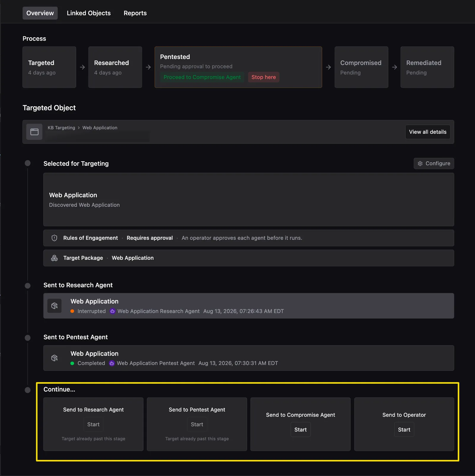
Task: Click Web Application breadcrumb link
Action: coord(100,128)
